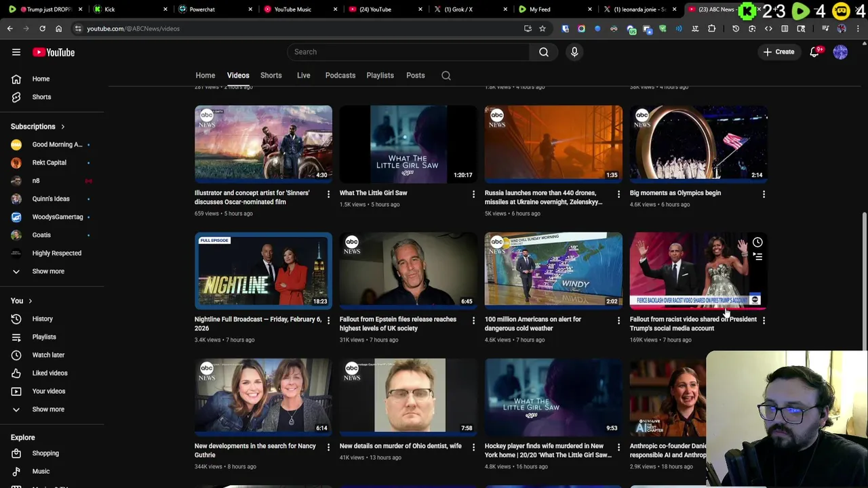Image resolution: width=868 pixels, height=488 pixels.
Task: Open options for Sinners illustrator video
Action: tap(328, 195)
